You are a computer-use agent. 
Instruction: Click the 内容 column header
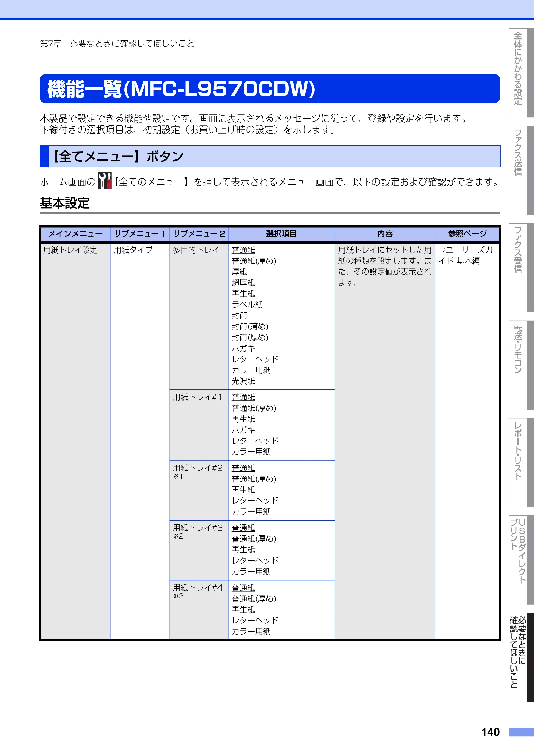coord(385,234)
